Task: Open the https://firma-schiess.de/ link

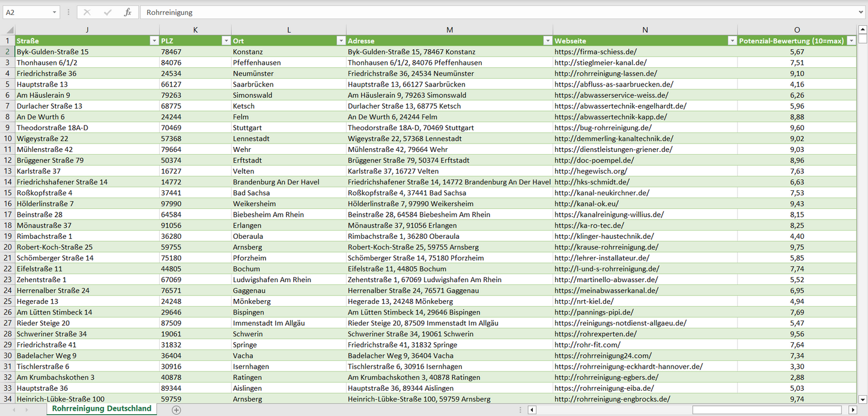Action: coord(595,52)
